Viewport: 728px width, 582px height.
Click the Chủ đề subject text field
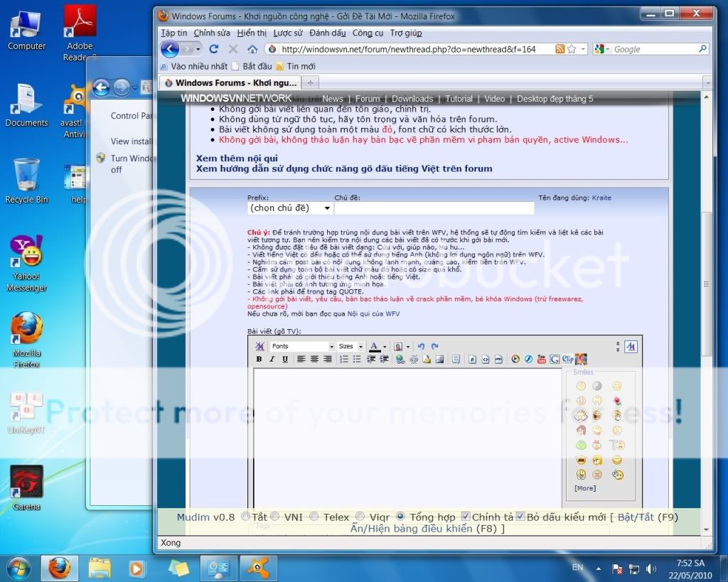[x=434, y=208]
